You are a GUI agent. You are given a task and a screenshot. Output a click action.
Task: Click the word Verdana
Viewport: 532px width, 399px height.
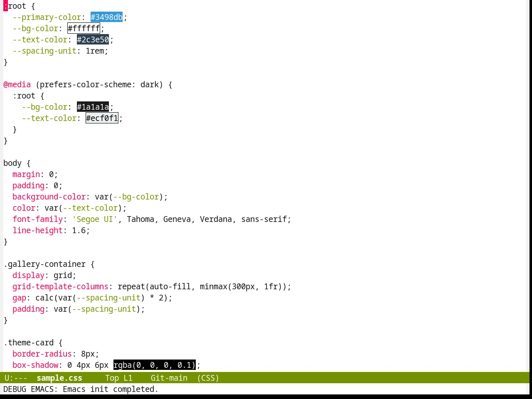point(216,219)
